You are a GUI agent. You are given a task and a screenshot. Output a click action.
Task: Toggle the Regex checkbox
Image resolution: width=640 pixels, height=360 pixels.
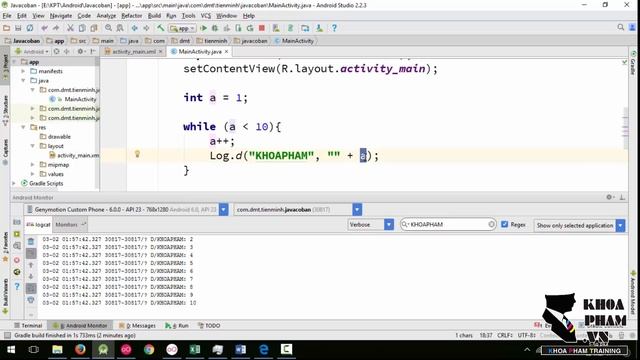[504, 224]
